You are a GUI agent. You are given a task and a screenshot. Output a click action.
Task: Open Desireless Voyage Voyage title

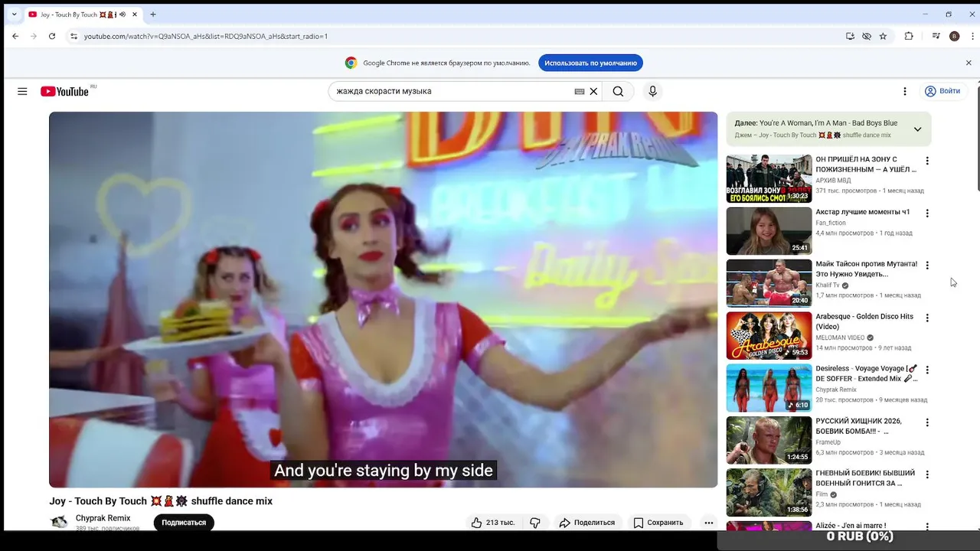[866, 373]
